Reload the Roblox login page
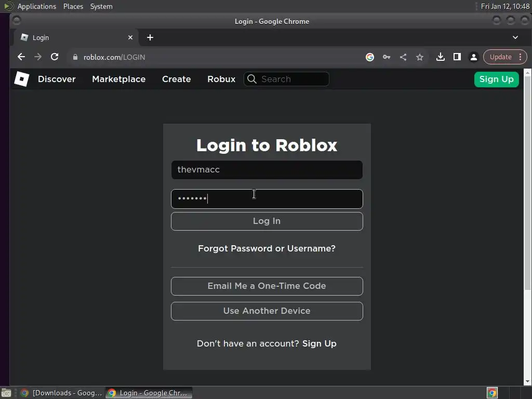The image size is (532, 399). (x=55, y=57)
